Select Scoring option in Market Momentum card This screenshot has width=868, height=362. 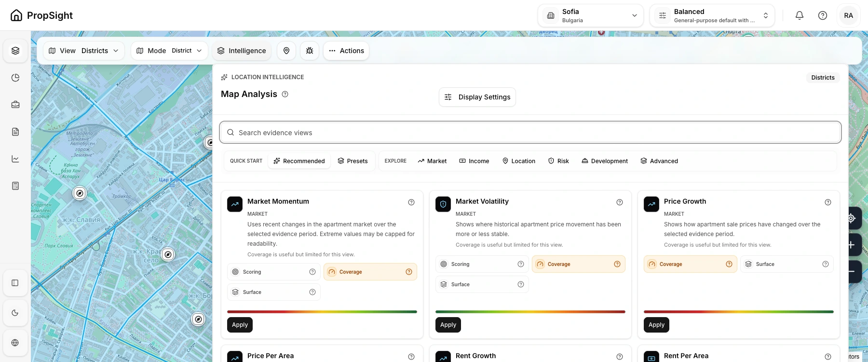coord(274,272)
